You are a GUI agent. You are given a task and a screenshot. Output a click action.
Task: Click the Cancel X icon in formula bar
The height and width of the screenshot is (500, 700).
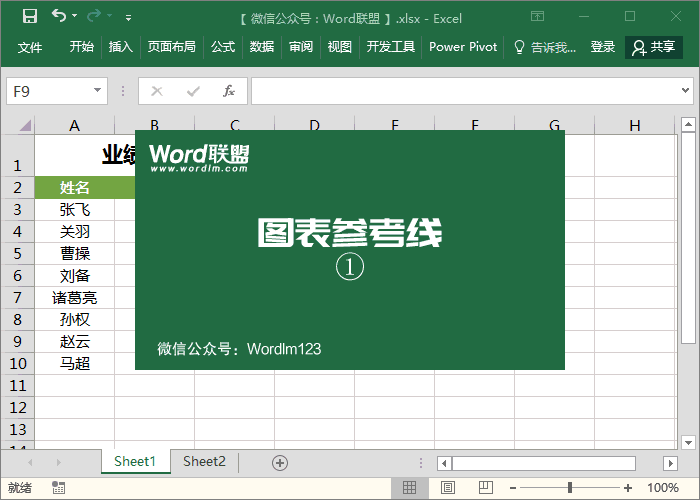[157, 92]
